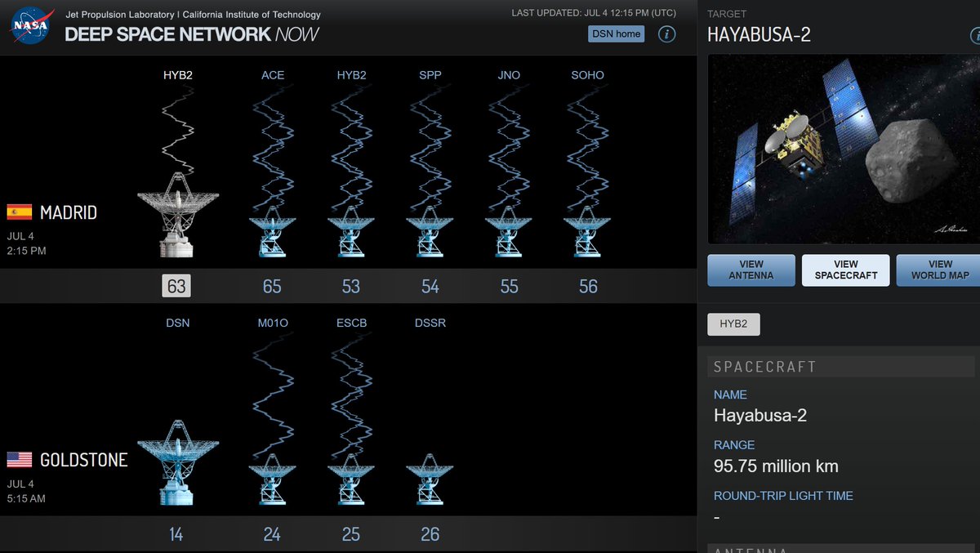Click the M01O spacecraft label
Screen dimensions: 980x553
pos(272,323)
